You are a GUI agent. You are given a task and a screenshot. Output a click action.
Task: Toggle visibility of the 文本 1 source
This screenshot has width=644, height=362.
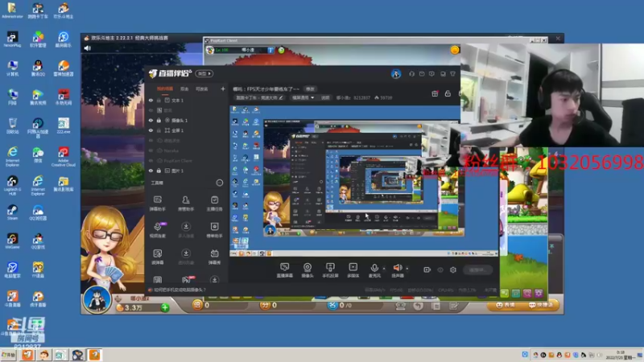(151, 100)
